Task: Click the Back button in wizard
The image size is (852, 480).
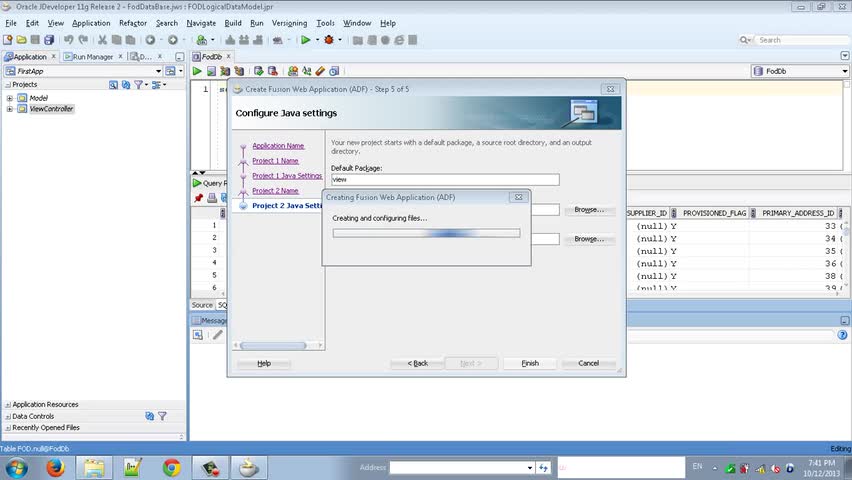Action: pos(417,363)
